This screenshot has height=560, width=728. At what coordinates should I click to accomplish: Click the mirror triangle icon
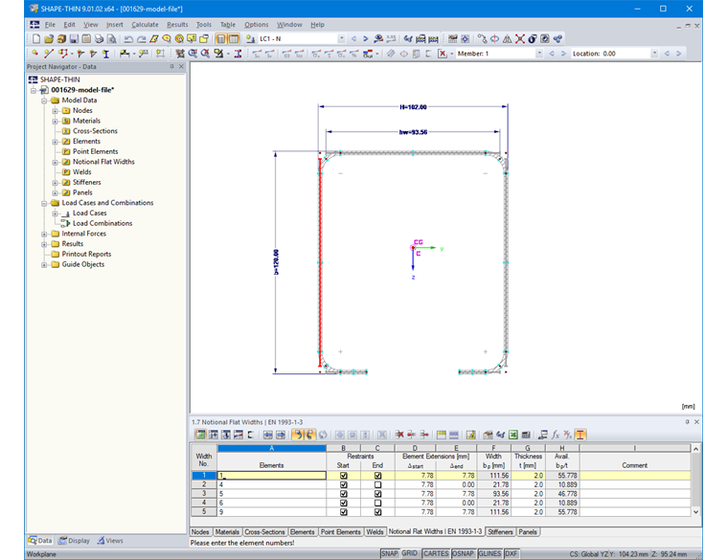[x=508, y=39]
